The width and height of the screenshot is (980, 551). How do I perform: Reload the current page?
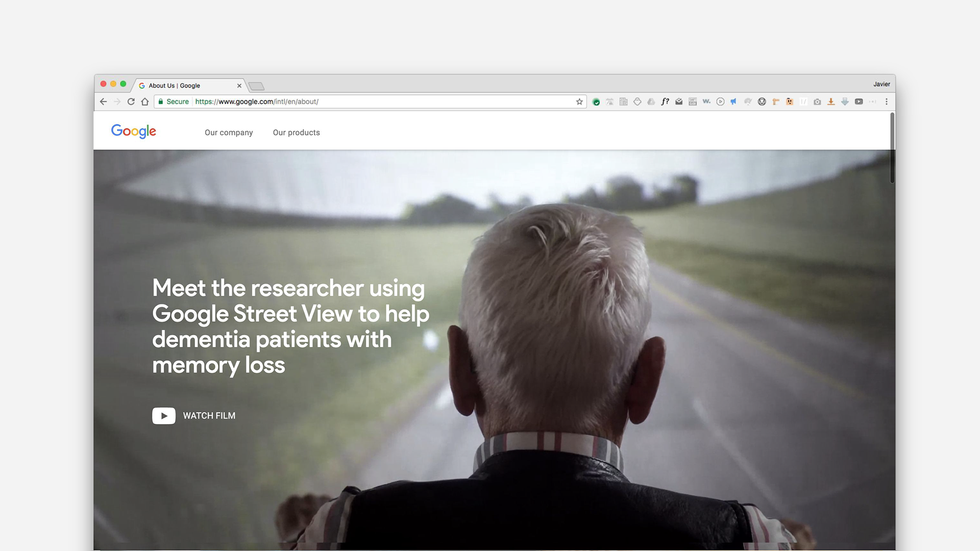pos(131,102)
